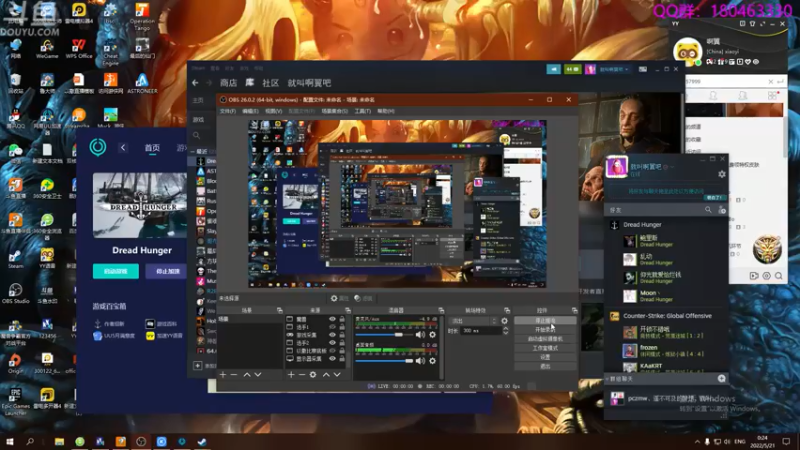Show hidden system tray icons

point(697,441)
